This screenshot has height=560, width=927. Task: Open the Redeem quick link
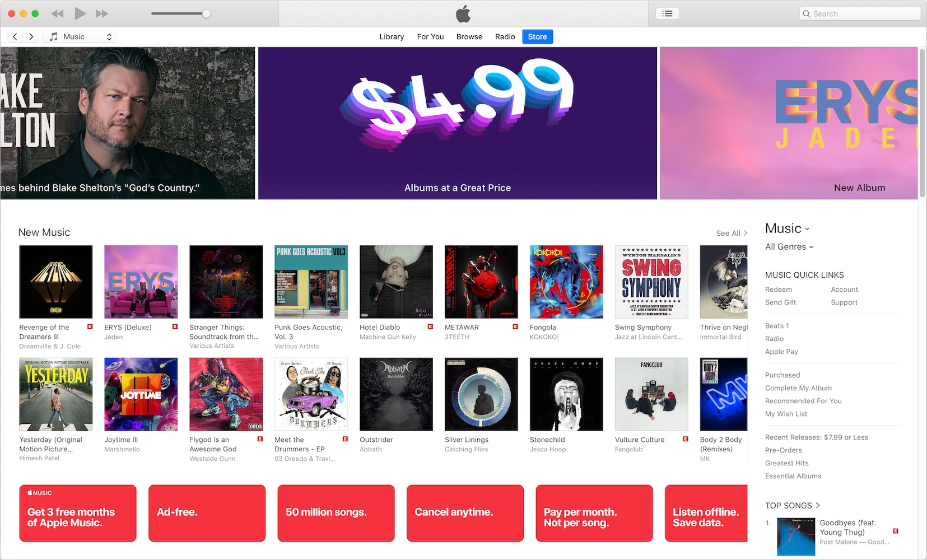click(779, 290)
